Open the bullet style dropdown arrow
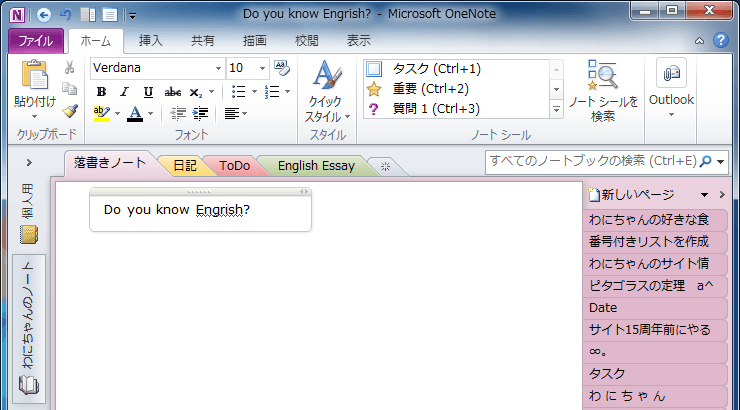This screenshot has width=740, height=410. point(254,92)
